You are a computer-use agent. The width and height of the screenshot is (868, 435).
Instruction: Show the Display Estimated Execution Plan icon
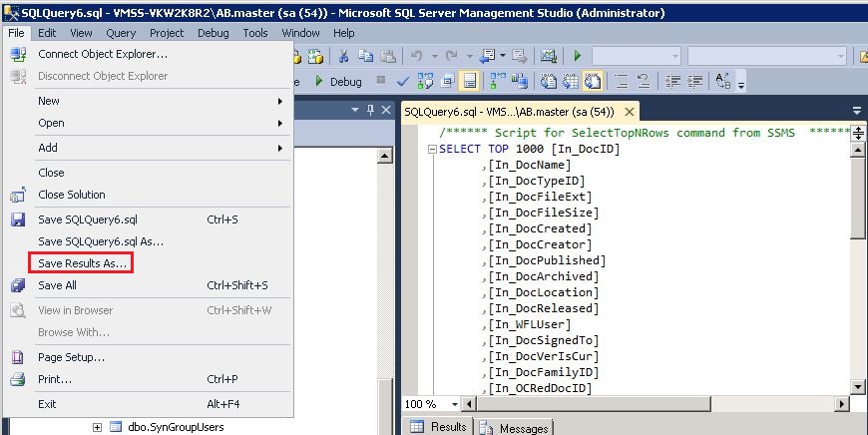click(x=425, y=82)
